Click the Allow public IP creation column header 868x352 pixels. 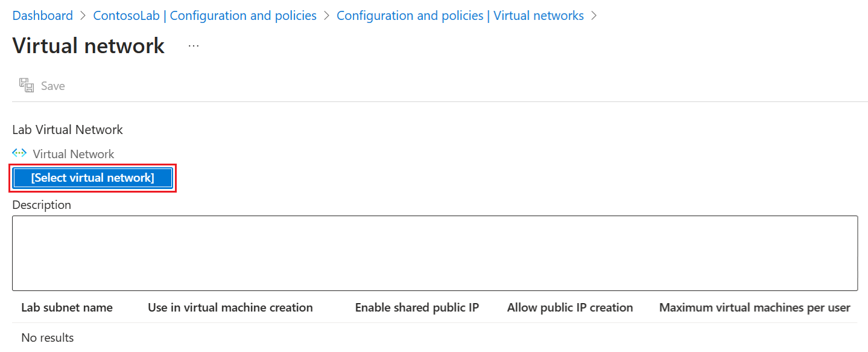click(x=569, y=307)
